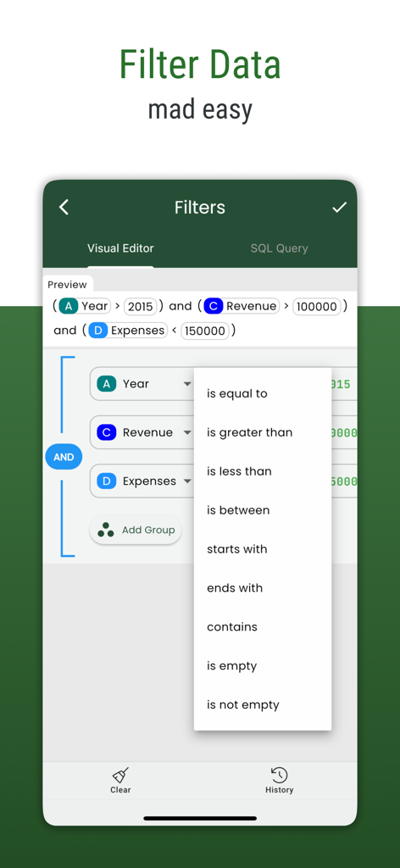Expand the Revenue column dropdown

click(x=187, y=432)
